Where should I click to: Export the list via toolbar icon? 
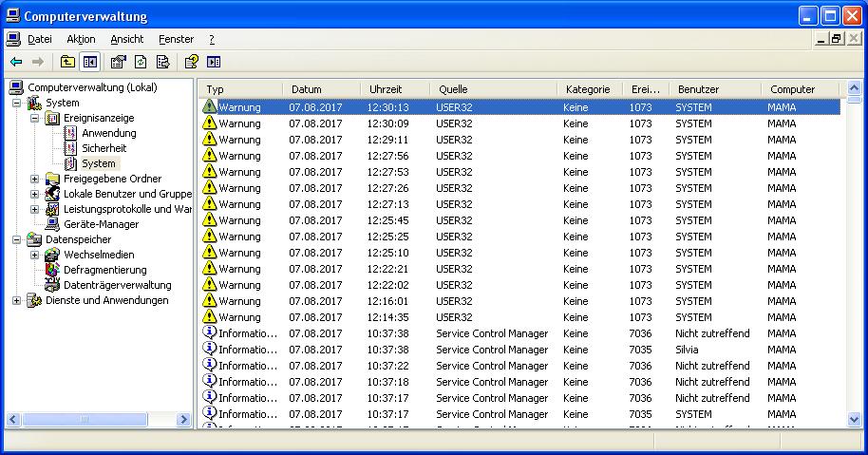162,62
